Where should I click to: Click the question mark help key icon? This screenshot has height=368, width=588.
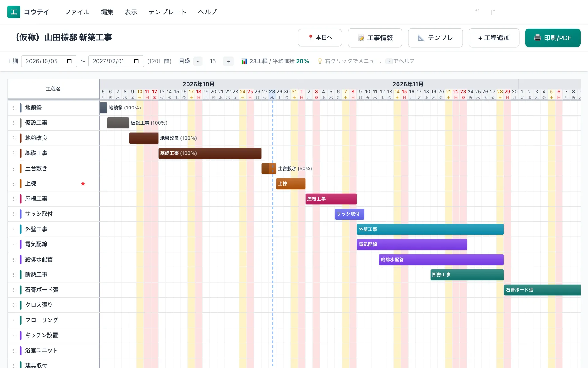[x=389, y=61]
